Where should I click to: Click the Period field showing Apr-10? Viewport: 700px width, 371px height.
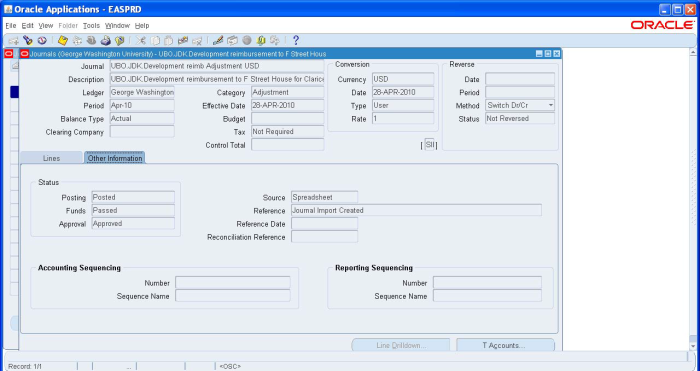click(x=142, y=105)
